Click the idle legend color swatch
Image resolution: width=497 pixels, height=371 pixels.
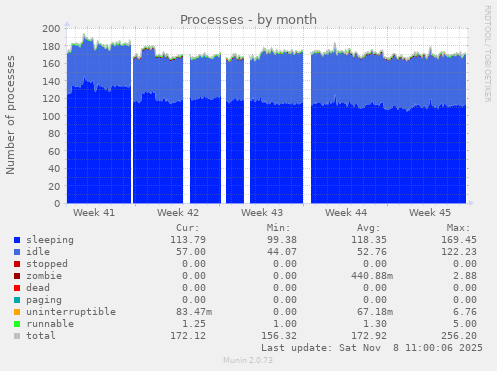[17, 252]
